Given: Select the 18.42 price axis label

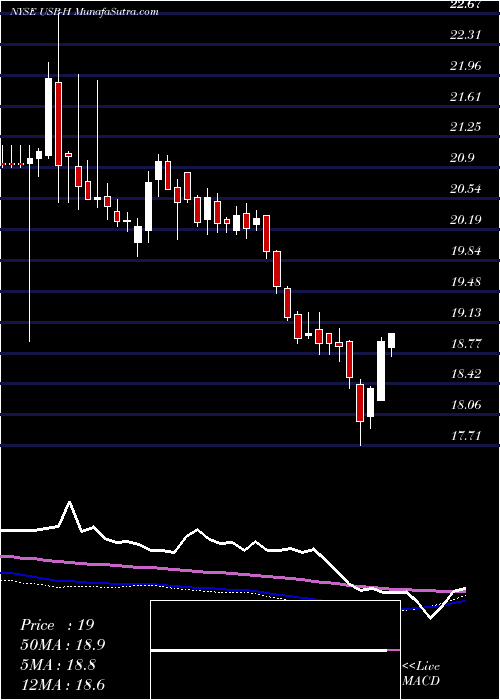Looking at the screenshot, I should [466, 374].
